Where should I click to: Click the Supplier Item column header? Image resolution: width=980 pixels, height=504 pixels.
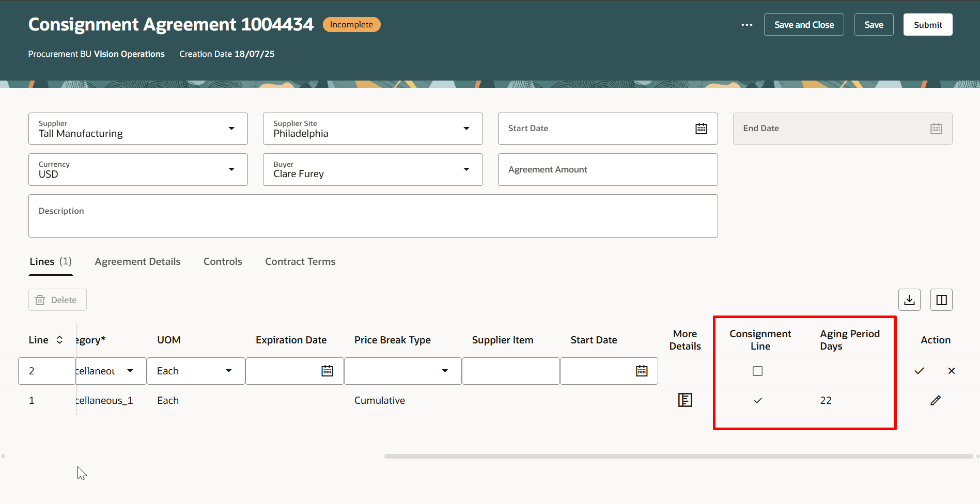click(503, 340)
